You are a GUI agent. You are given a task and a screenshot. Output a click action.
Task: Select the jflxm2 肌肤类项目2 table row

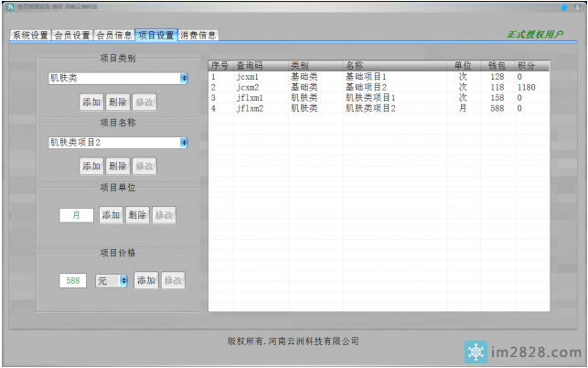tap(366, 108)
